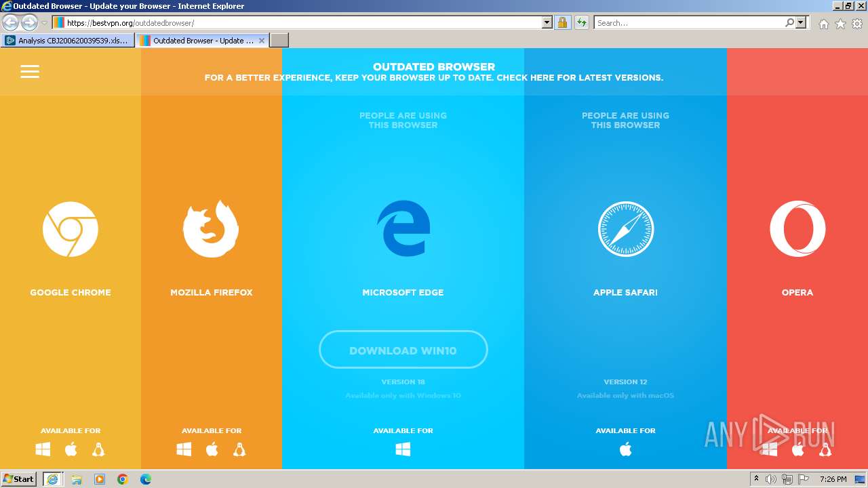Close the Outdated Browser tab
Image resolution: width=868 pixels, height=488 pixels.
click(x=262, y=41)
